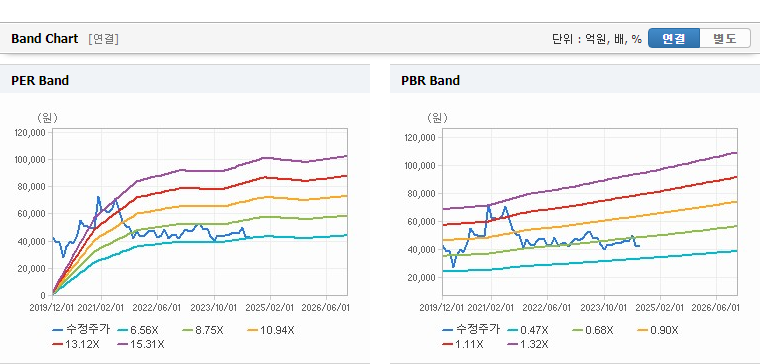Click 120,000 on PER Band y-axis

30,132
